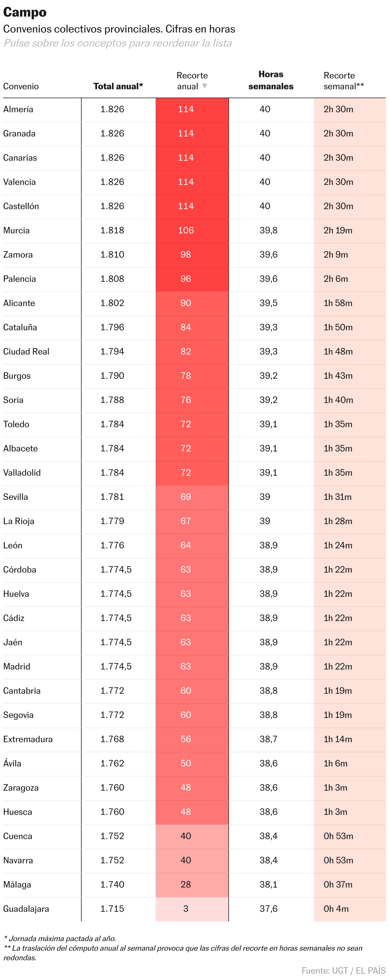Click the pale 3 cell for Guadalajara

[x=186, y=909]
